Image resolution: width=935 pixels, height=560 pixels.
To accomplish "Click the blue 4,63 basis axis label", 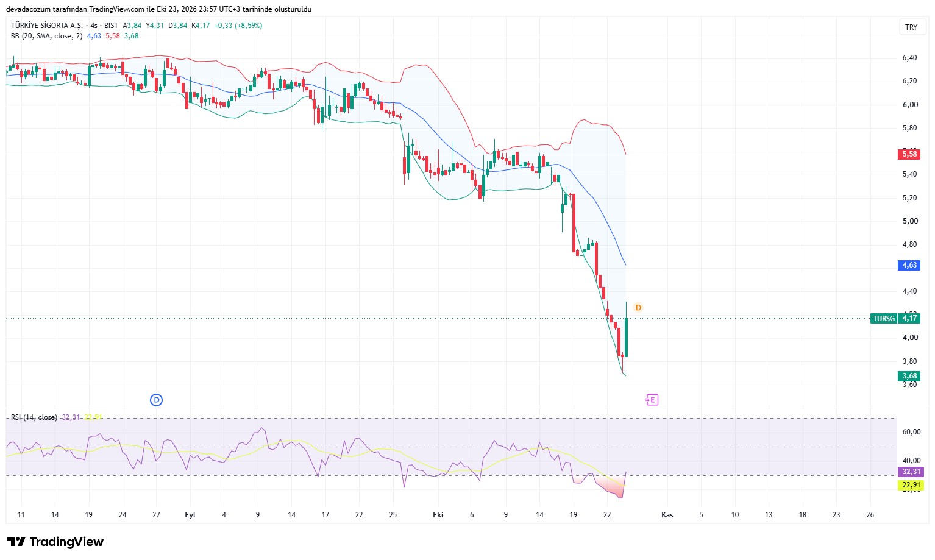I will [909, 265].
